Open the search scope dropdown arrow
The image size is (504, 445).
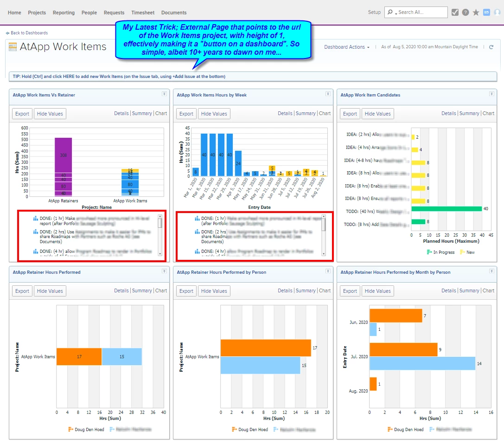coord(396,13)
